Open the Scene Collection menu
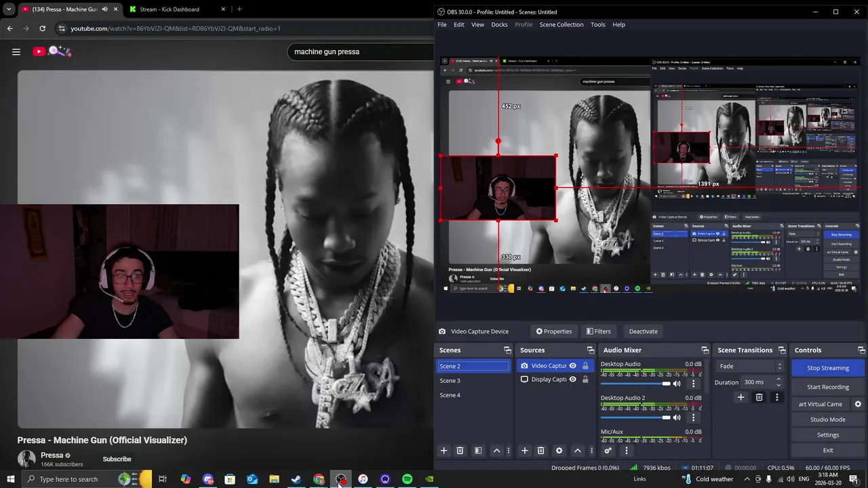The width and height of the screenshot is (868, 488). 561,24
